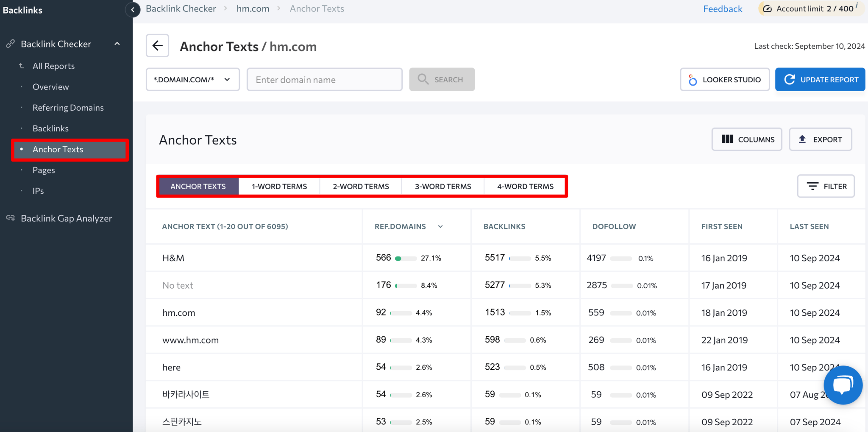Switch to the 4-WORD TERMS tab
The image size is (868, 432).
pyautogui.click(x=525, y=186)
